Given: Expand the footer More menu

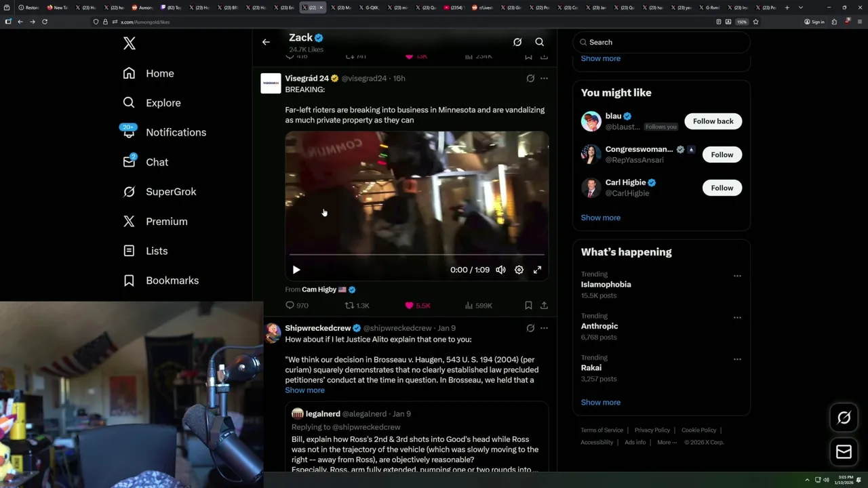Looking at the screenshot, I should pyautogui.click(x=667, y=443).
